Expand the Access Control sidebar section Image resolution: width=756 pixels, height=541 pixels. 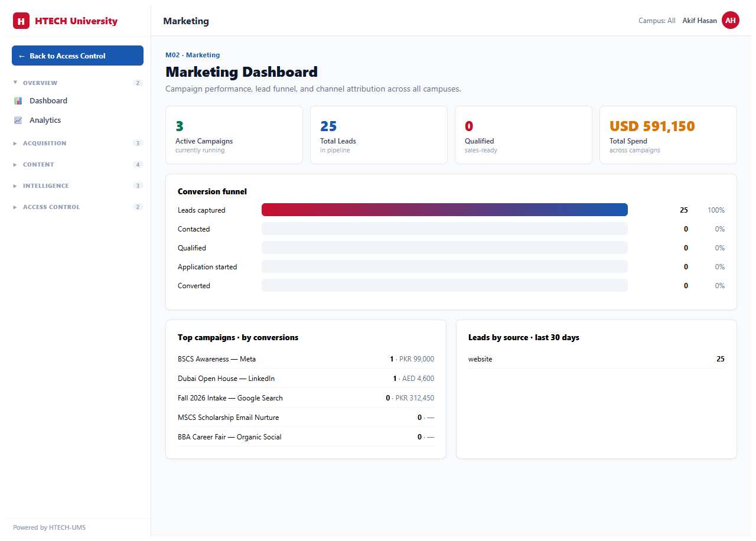click(x=77, y=207)
